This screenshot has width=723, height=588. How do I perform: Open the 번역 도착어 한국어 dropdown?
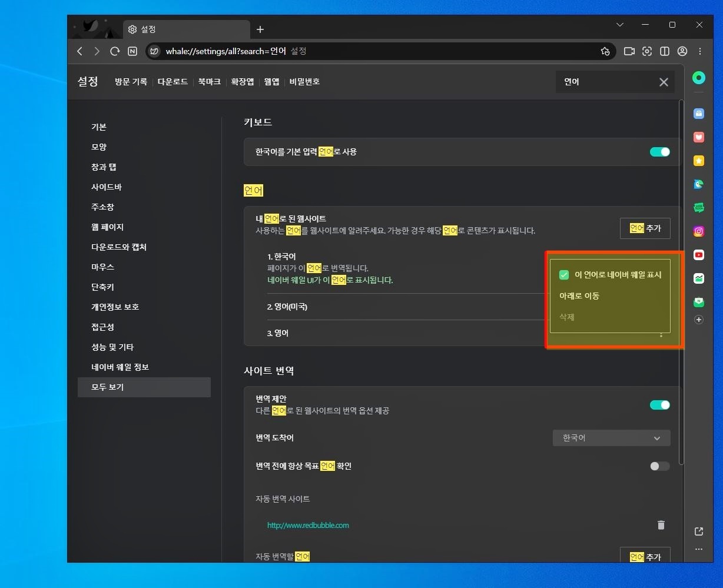[611, 438]
